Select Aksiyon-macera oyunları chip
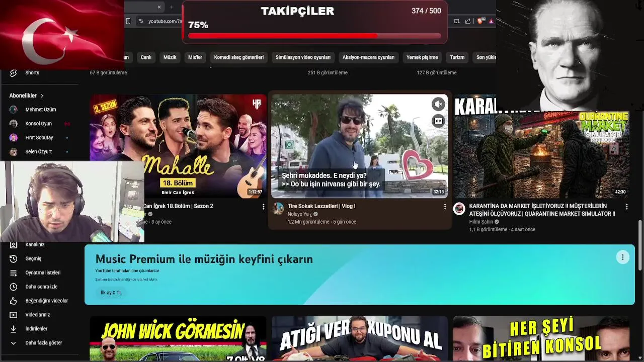The height and width of the screenshot is (362, 644). pos(368,57)
